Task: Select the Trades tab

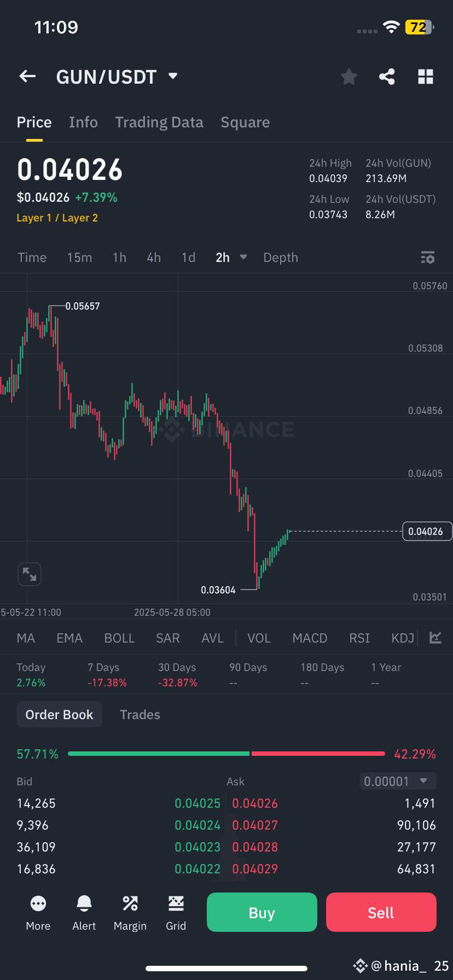Action: (x=140, y=715)
